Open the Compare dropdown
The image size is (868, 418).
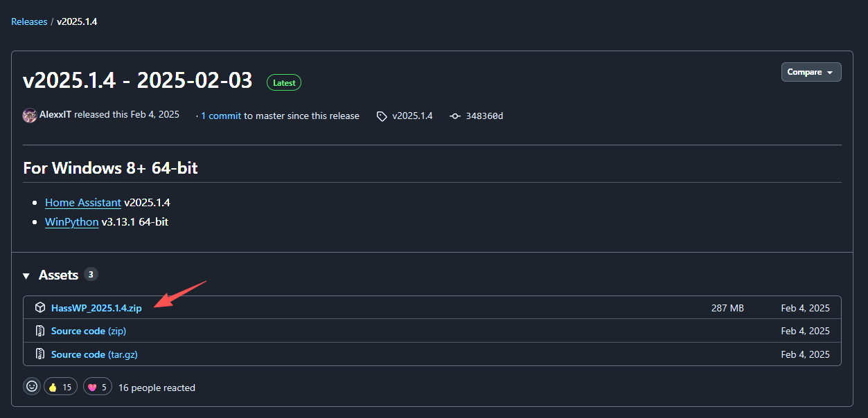pyautogui.click(x=811, y=72)
